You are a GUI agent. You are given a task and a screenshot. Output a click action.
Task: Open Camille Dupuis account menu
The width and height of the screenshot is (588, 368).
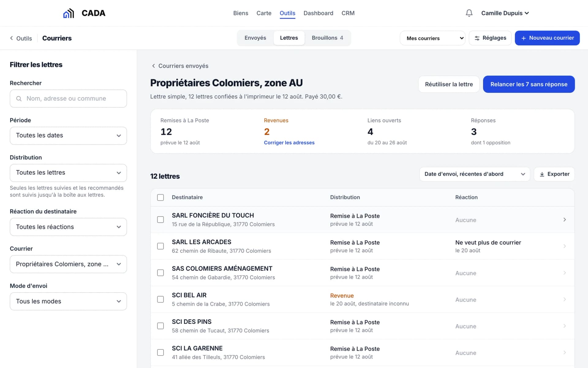pos(505,13)
